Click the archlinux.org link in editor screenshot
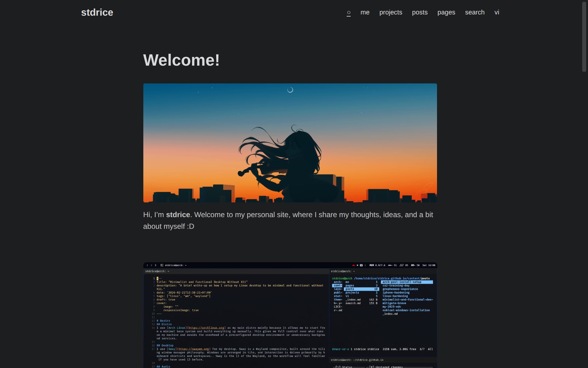The width and height of the screenshot is (588, 368). click(206, 328)
